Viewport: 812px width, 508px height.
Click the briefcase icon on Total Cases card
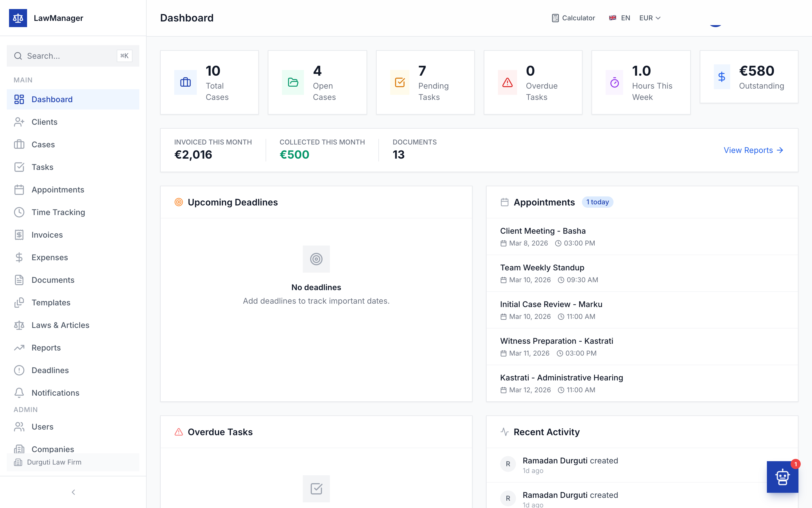tap(185, 82)
